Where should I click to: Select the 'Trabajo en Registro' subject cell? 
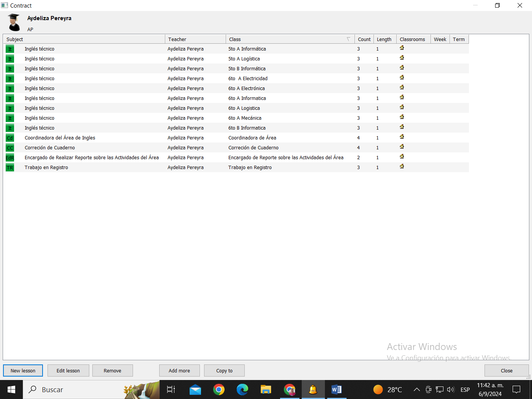tap(46, 168)
